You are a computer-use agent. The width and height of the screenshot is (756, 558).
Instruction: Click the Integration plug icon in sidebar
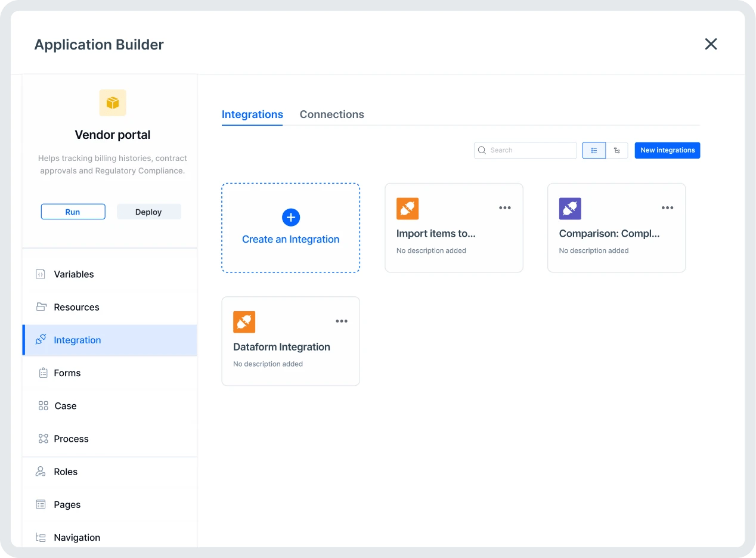(41, 340)
